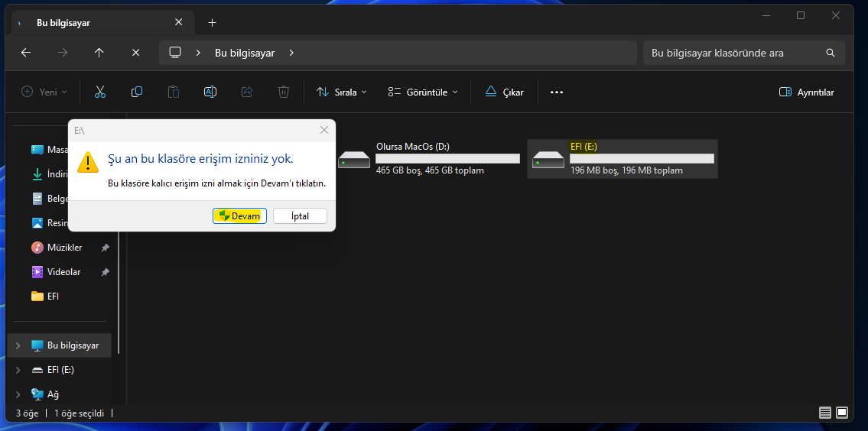Click the Cut scissors icon in toolbar

pyautogui.click(x=99, y=92)
